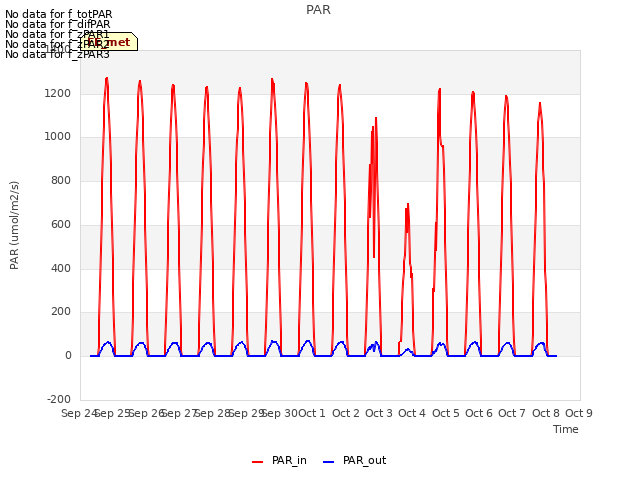Image resolution: width=640 pixels, height=480 pixels.
Task: Click the 'No data for f_zPAR3' message
Action: (x=57, y=54)
